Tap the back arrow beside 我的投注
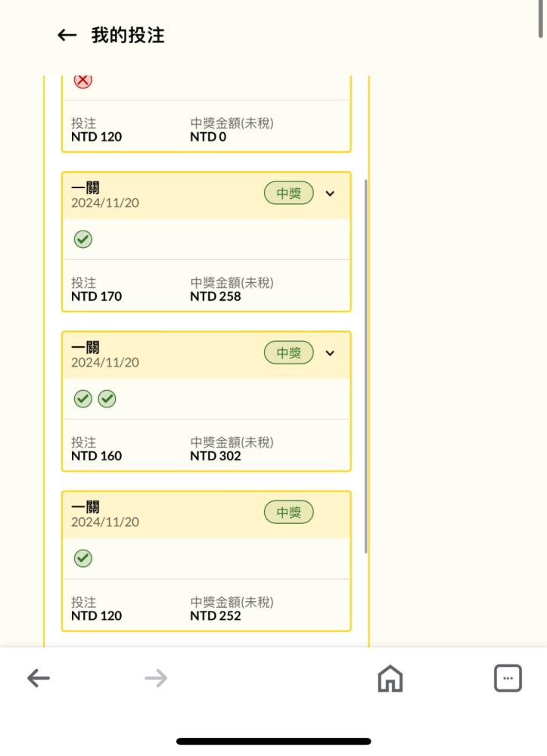Viewport: 547px width, 756px height. click(67, 36)
